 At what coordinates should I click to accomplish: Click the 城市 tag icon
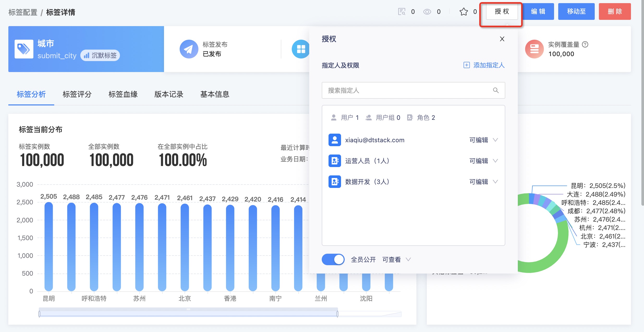click(x=24, y=49)
